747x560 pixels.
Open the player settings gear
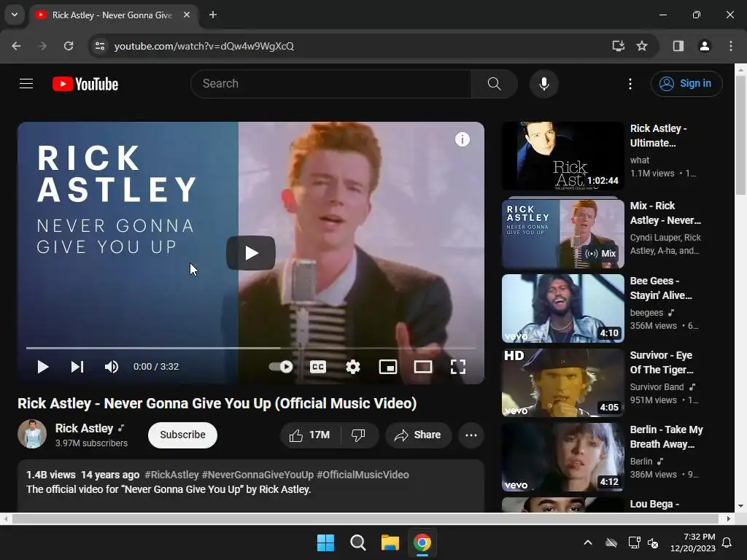click(x=352, y=367)
